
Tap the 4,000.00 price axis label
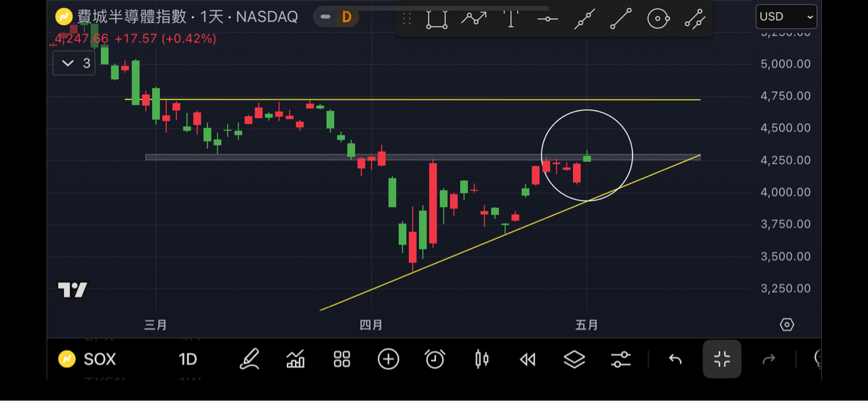pyautogui.click(x=786, y=192)
